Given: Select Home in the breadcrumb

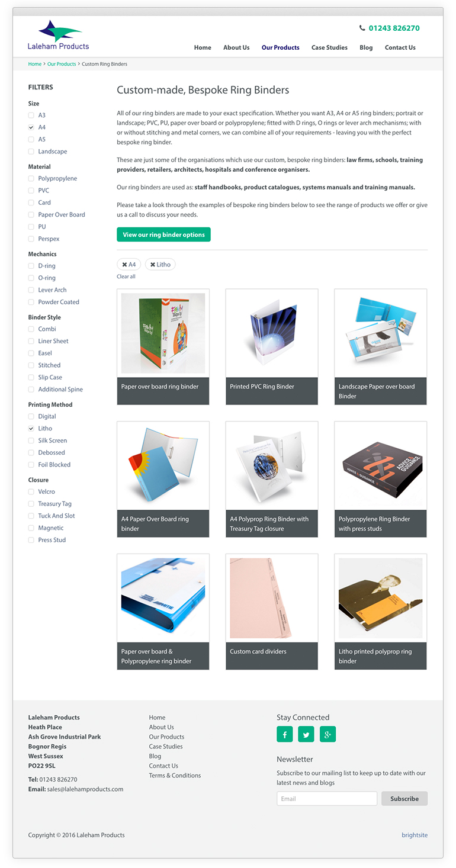Looking at the screenshot, I should click(x=35, y=64).
